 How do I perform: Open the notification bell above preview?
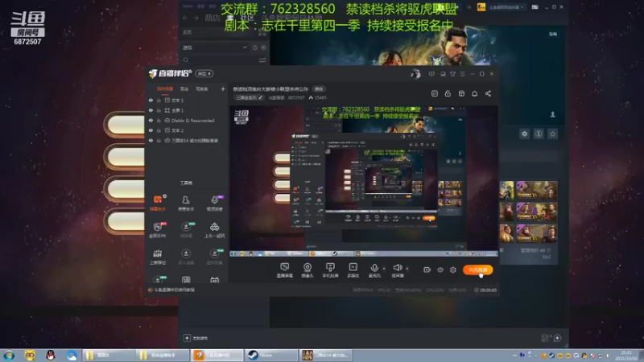[x=474, y=93]
